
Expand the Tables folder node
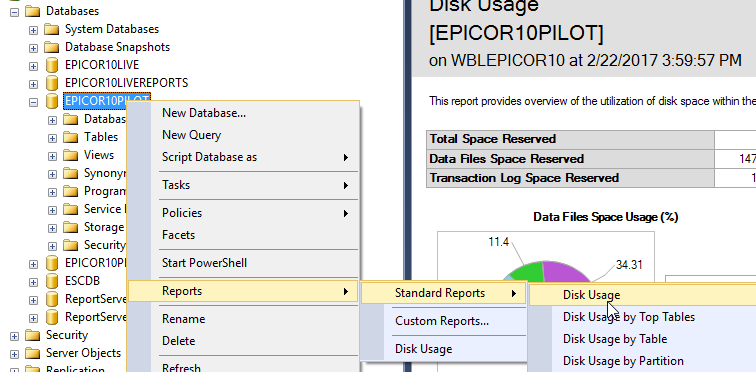52,138
